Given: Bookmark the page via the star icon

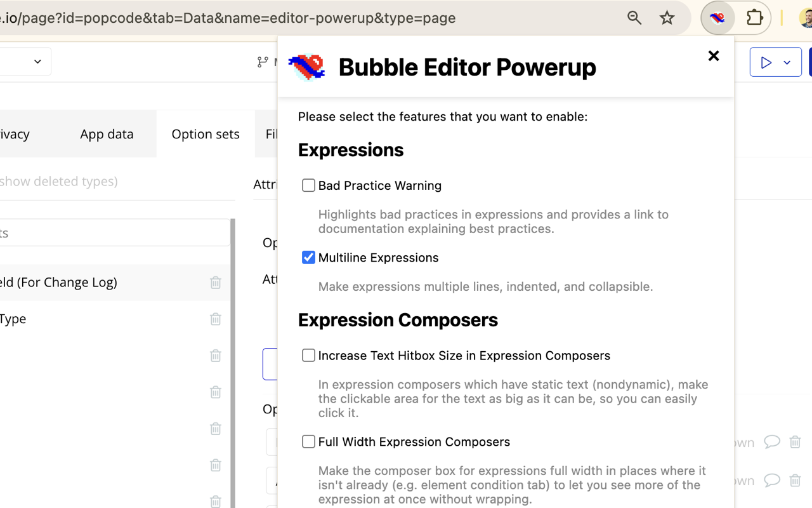Looking at the screenshot, I should point(667,18).
